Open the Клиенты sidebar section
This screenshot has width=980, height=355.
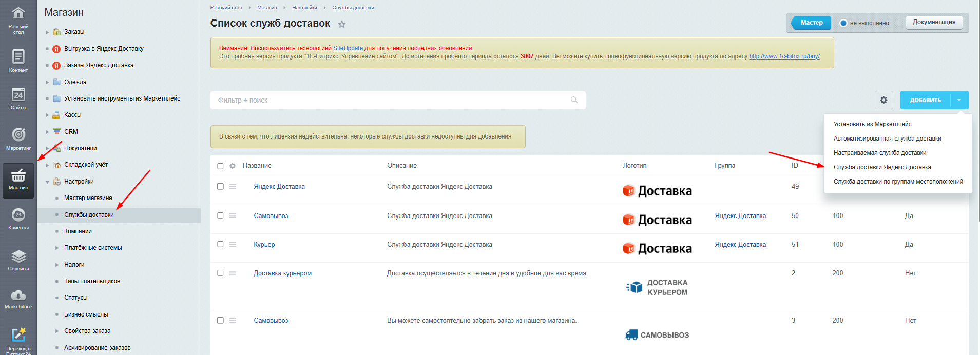pyautogui.click(x=18, y=219)
